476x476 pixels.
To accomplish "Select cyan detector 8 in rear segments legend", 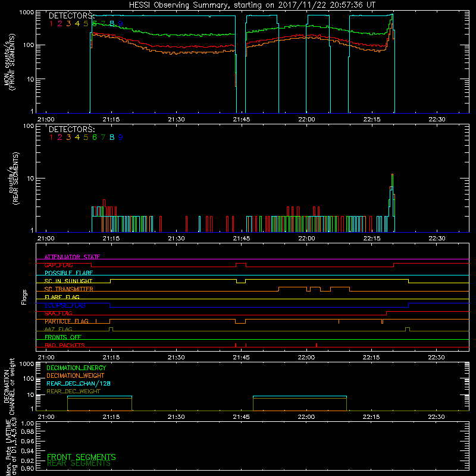I will coord(112,137).
